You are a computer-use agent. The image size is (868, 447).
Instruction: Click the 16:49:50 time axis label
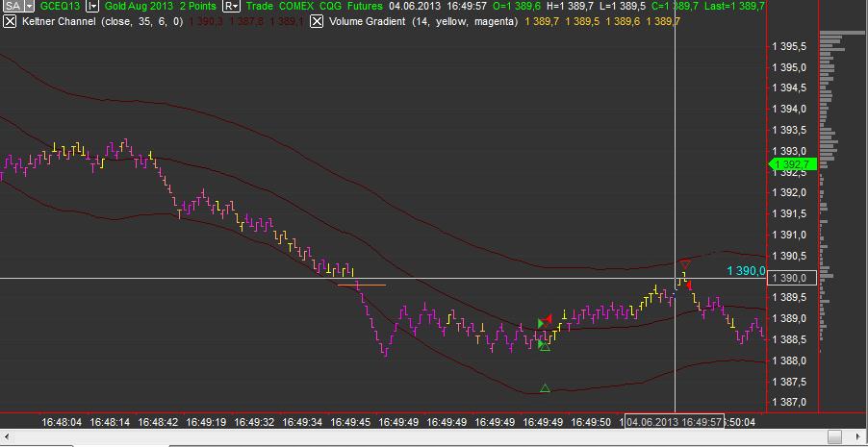point(591,422)
